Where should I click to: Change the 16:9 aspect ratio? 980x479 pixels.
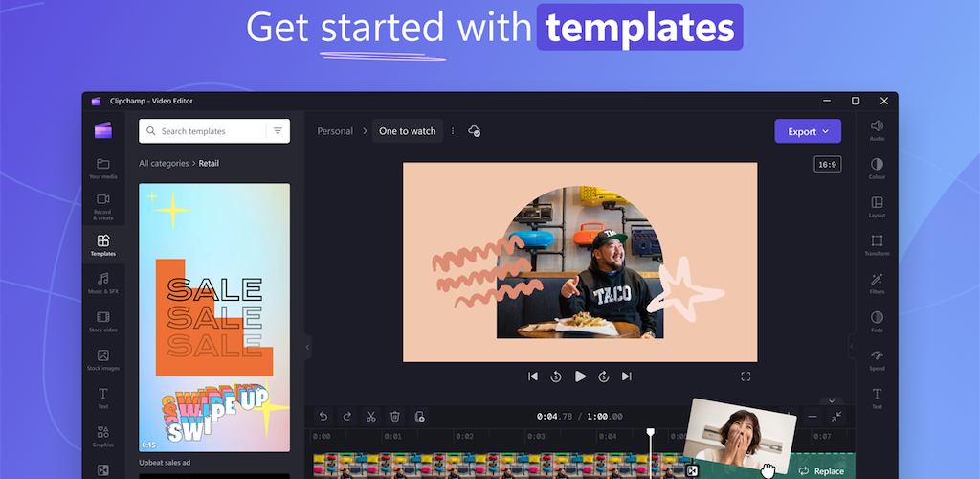(827, 165)
